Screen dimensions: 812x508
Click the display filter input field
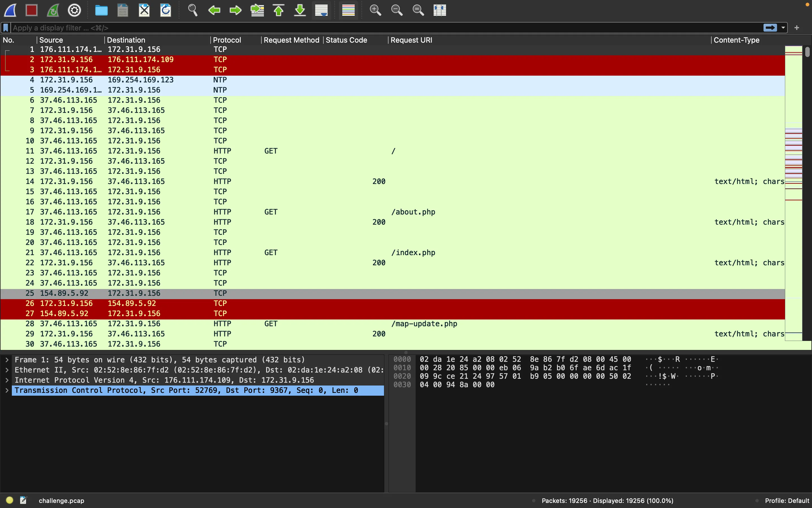pyautogui.click(x=386, y=28)
